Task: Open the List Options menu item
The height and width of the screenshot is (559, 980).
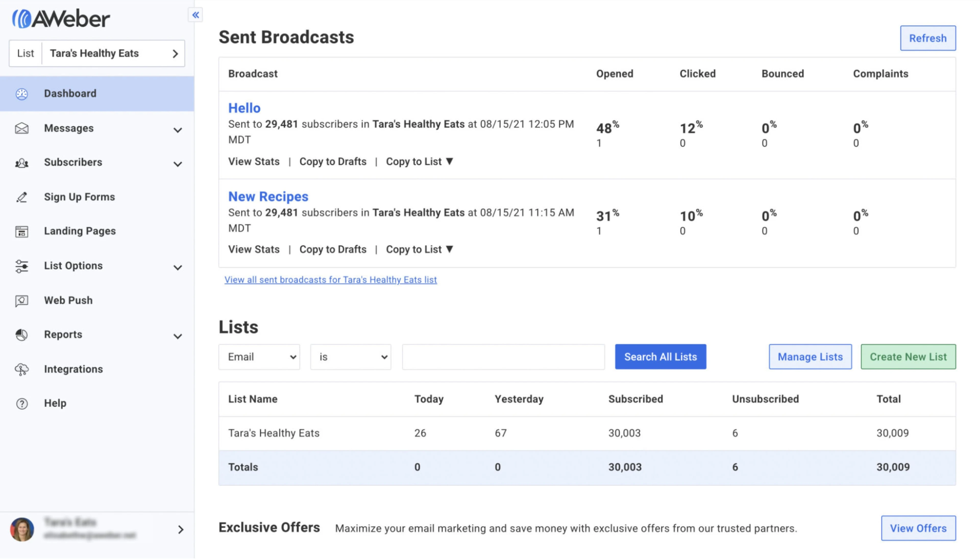Action: pos(73,266)
